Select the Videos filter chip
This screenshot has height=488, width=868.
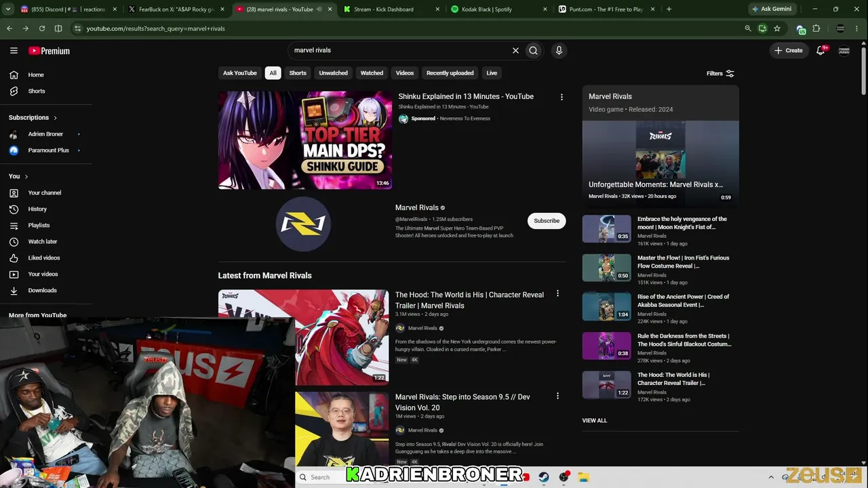[x=405, y=73]
